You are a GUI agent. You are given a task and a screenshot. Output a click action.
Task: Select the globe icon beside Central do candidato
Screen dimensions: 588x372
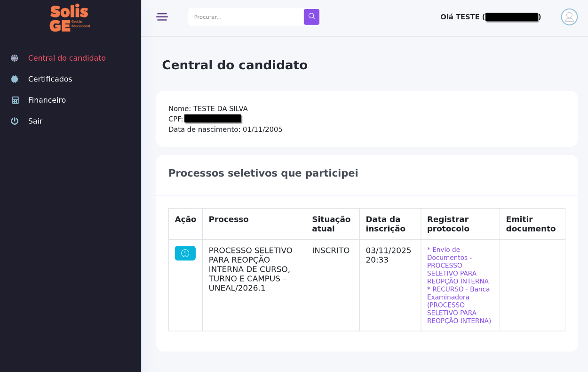tap(14, 58)
